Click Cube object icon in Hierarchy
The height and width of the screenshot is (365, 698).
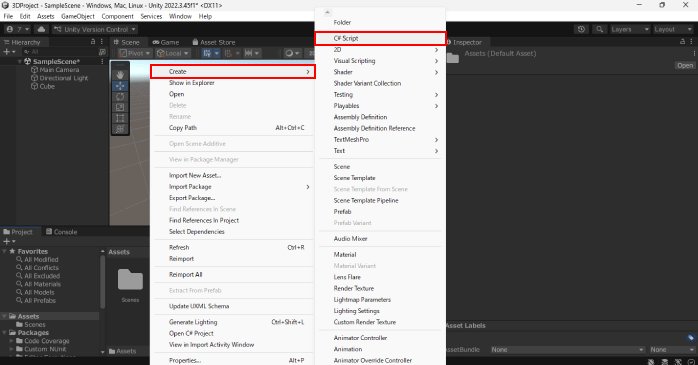point(34,86)
